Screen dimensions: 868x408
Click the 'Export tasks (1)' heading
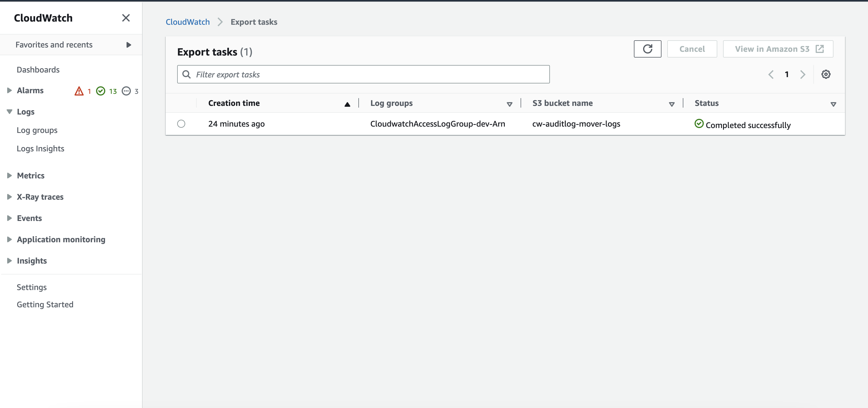pyautogui.click(x=215, y=52)
